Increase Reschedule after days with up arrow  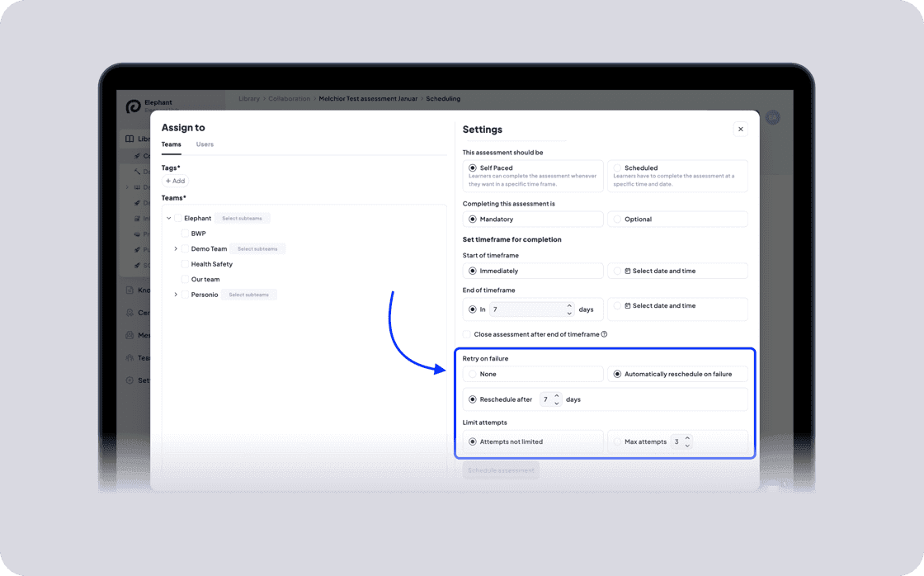[557, 395]
